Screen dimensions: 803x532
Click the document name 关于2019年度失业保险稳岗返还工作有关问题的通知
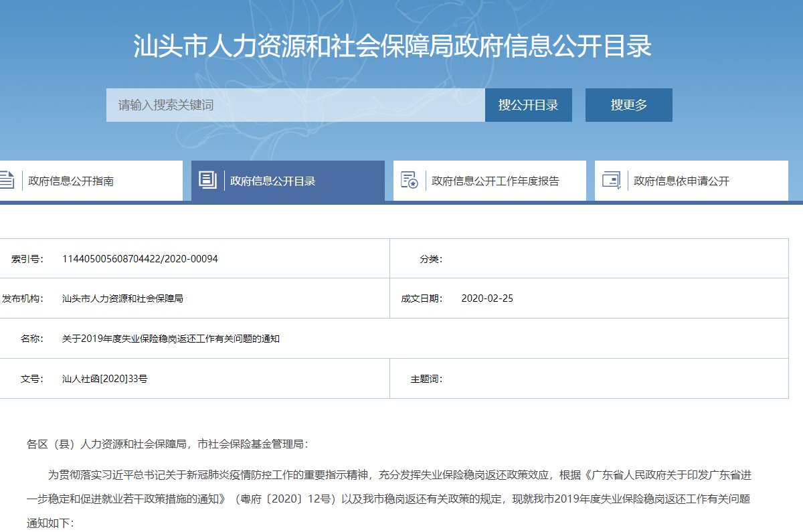click(171, 339)
